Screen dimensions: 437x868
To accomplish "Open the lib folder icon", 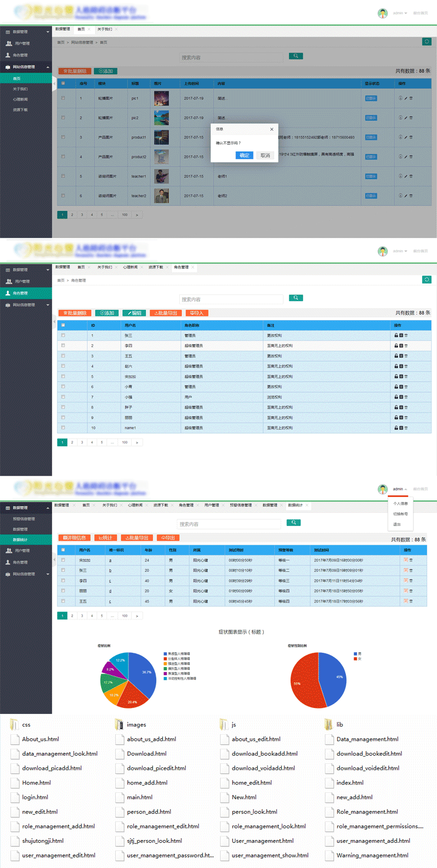I will coord(329,724).
